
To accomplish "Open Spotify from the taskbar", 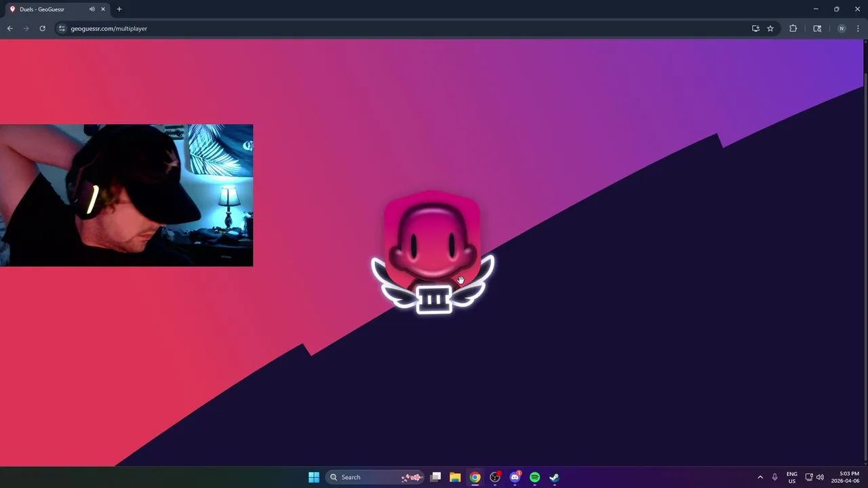I will pyautogui.click(x=534, y=477).
